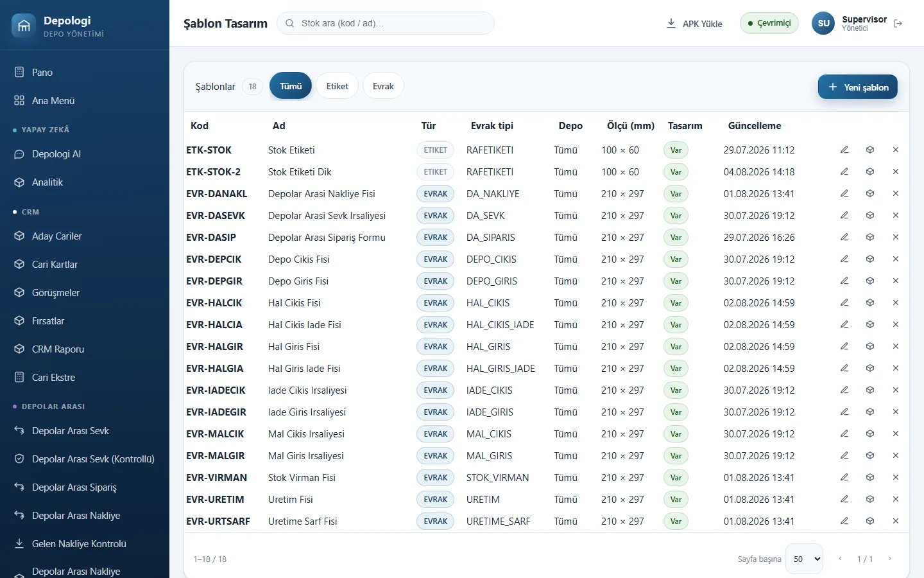924x578 pixels.
Task: Click the IADE_CIKIS evrak tipi cell
Action: 490,390
